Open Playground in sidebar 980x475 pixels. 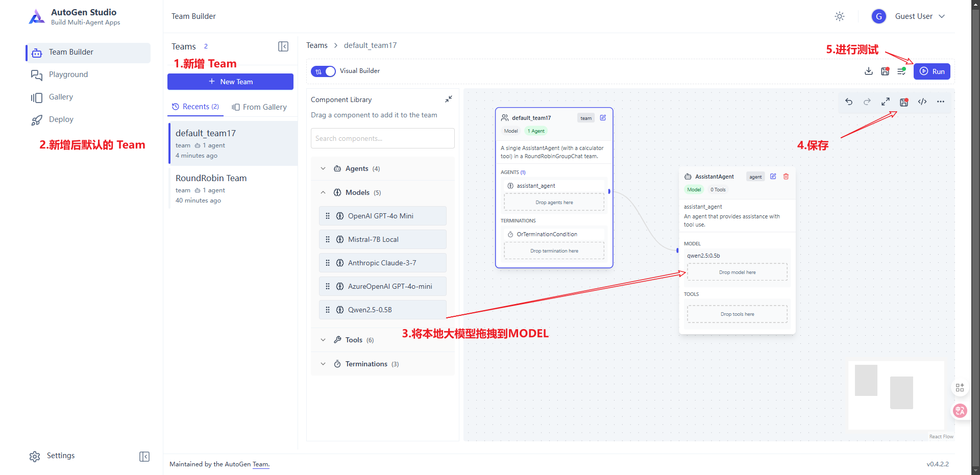(88, 75)
